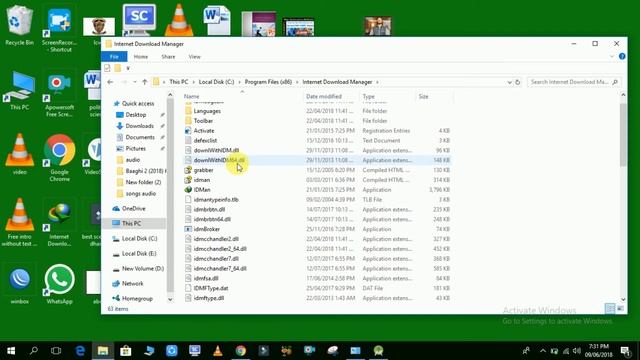Screen dimensions: 640x360
Task: Open the Google Chrome desktop icon
Action: [x=59, y=158]
